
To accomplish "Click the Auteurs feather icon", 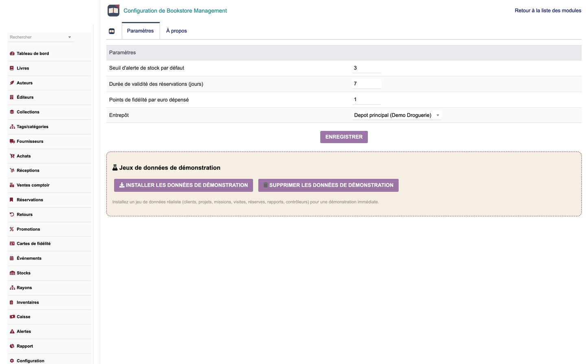I will pyautogui.click(x=12, y=83).
